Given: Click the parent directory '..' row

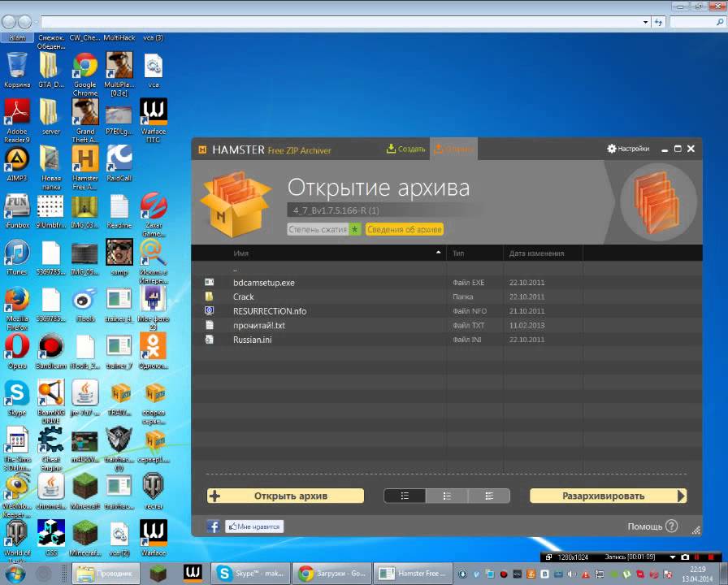Looking at the screenshot, I should coord(447,268).
